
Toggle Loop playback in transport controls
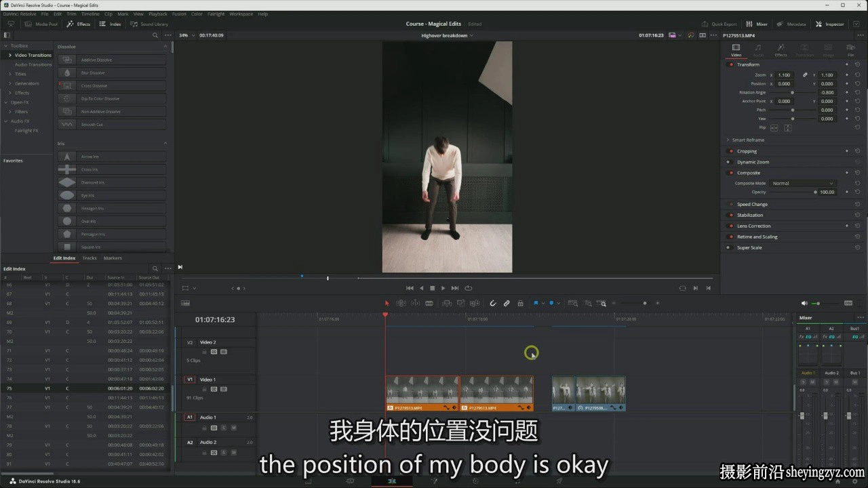point(468,288)
